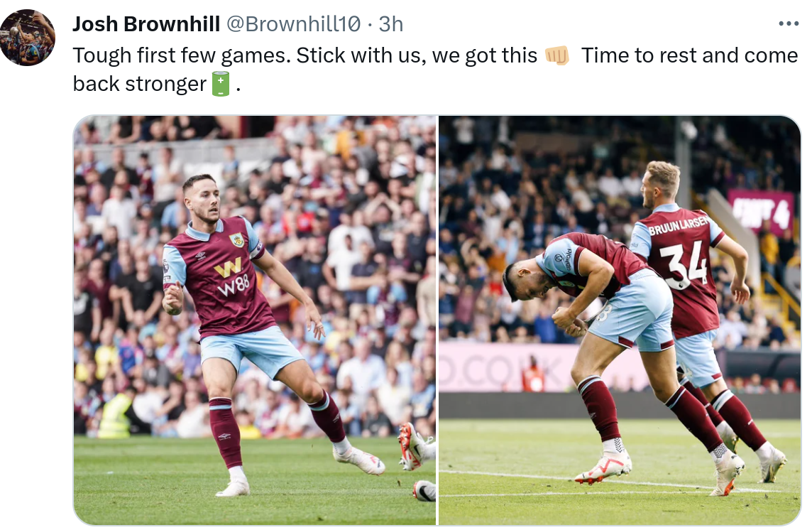Click the captain's armband on the player's sleeve
The image size is (812, 530).
click(257, 249)
